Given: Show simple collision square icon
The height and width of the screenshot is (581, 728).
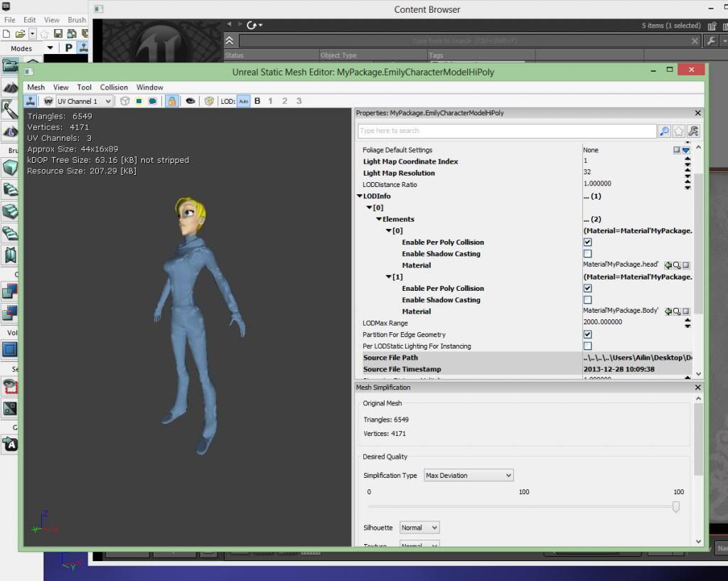Looking at the screenshot, I should click(x=139, y=101).
